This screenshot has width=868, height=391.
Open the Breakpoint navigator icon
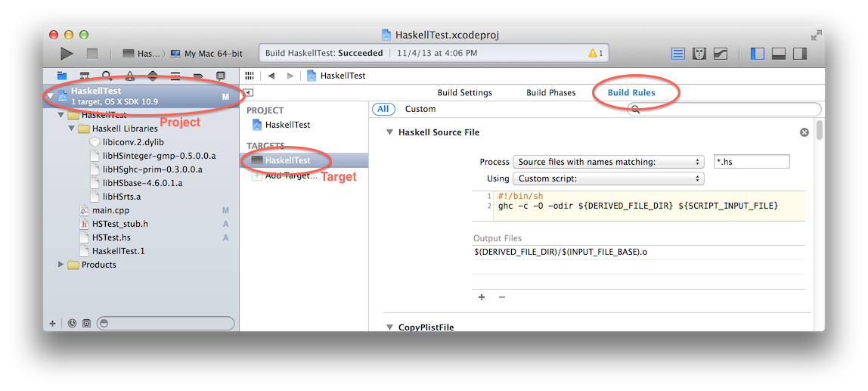click(198, 76)
